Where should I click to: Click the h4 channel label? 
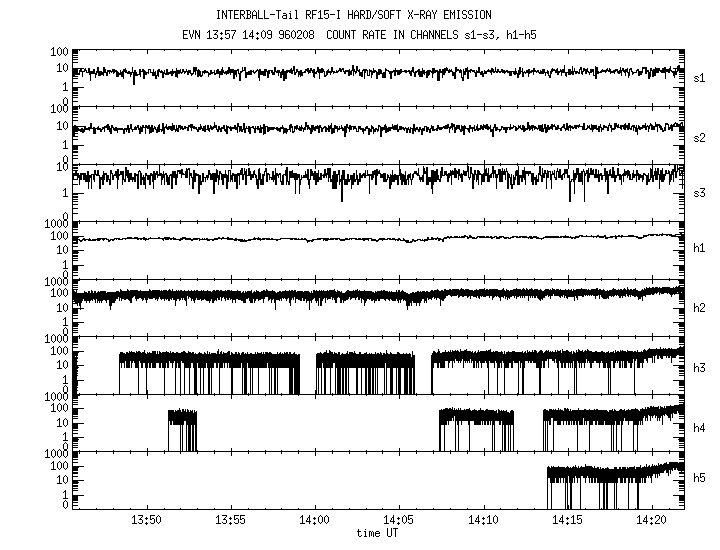(x=699, y=427)
